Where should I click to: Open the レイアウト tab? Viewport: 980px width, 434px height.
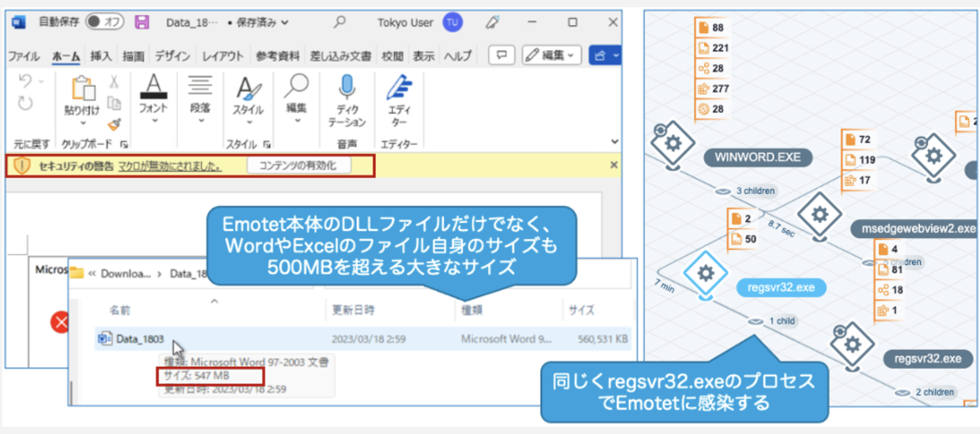point(223,56)
